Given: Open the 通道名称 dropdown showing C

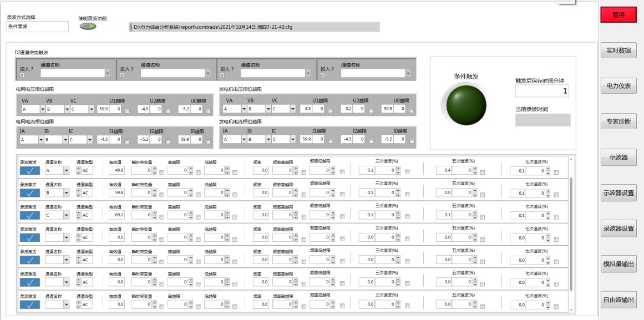Looking at the screenshot, I should 67,215.
